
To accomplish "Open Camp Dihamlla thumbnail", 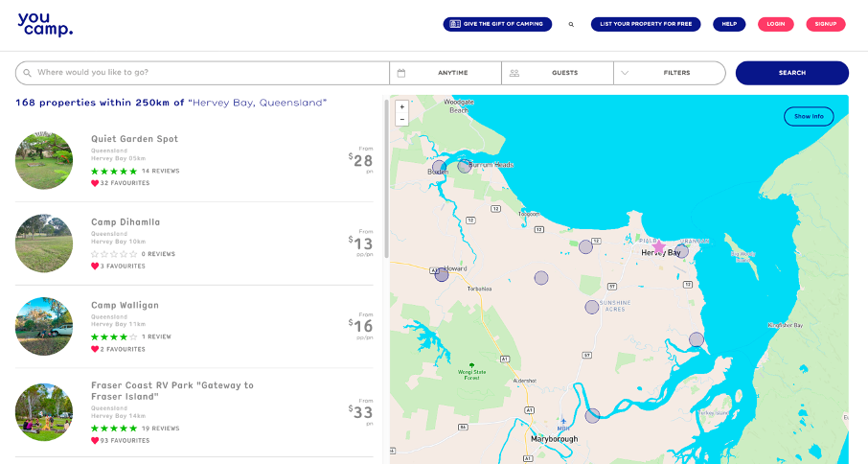I will pos(44,244).
